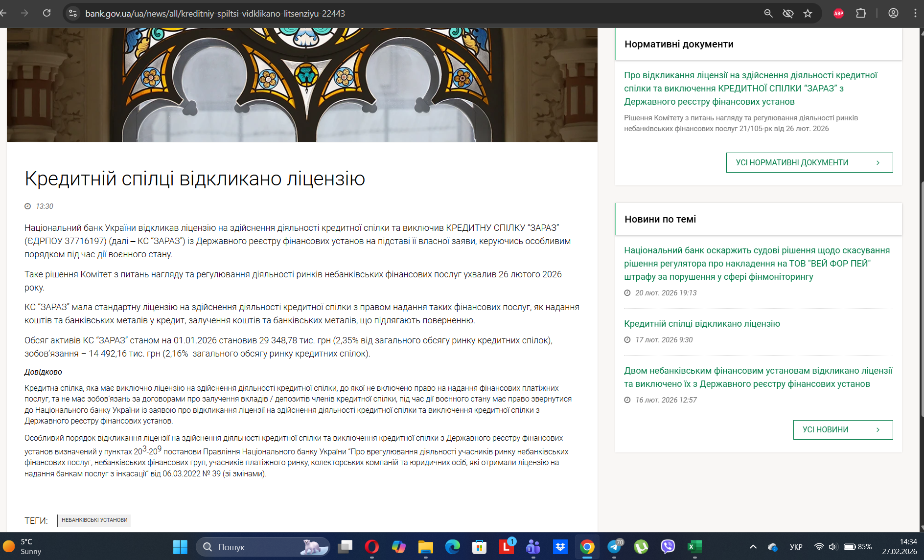
Task: Open Microsoft Edge from the taskbar
Action: (453, 547)
